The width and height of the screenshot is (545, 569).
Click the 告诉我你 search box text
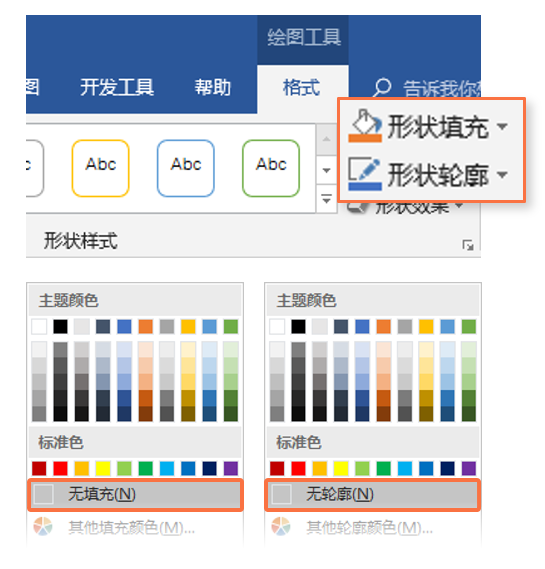(442, 89)
